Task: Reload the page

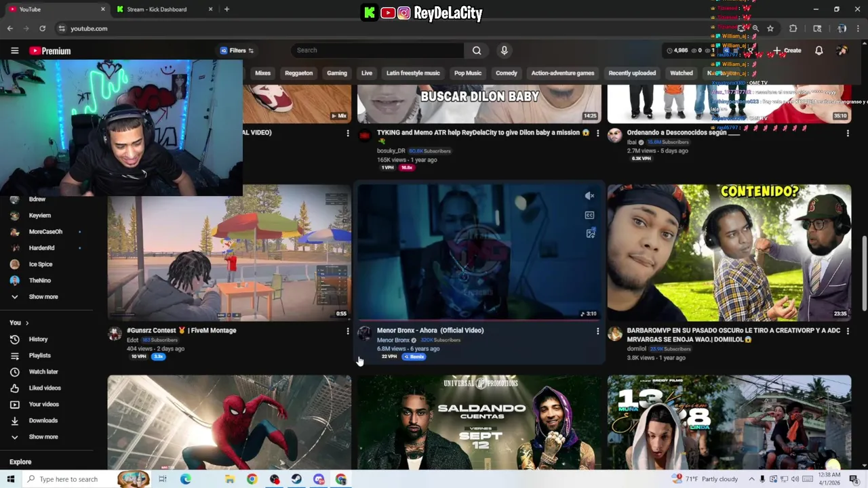Action: [42, 28]
